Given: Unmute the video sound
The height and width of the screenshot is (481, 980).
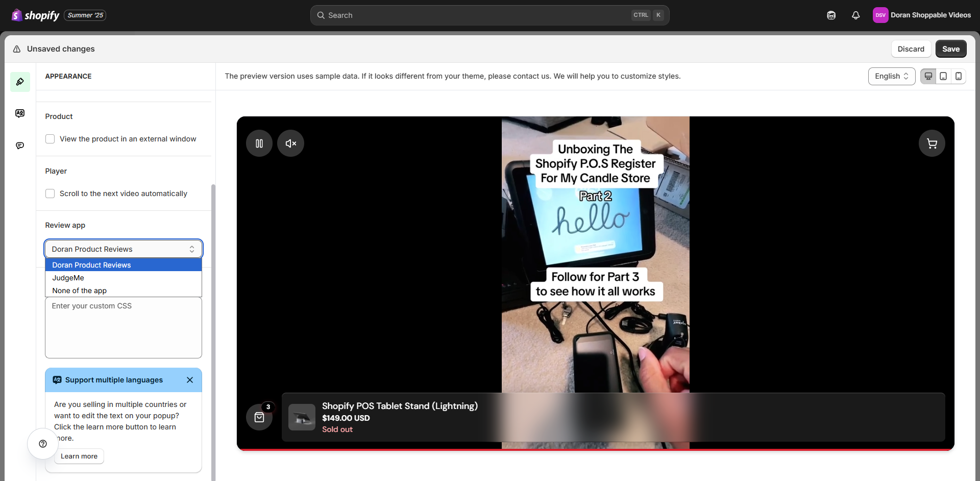Looking at the screenshot, I should point(290,143).
